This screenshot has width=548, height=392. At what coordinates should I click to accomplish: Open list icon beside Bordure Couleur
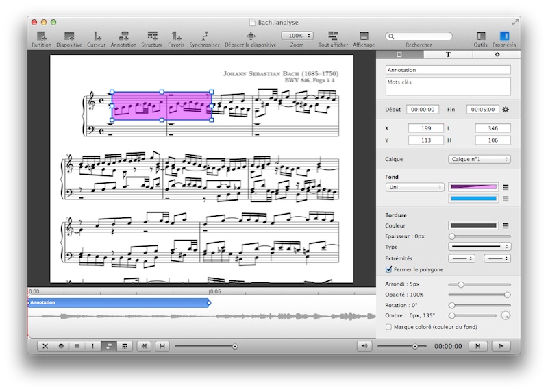point(506,225)
